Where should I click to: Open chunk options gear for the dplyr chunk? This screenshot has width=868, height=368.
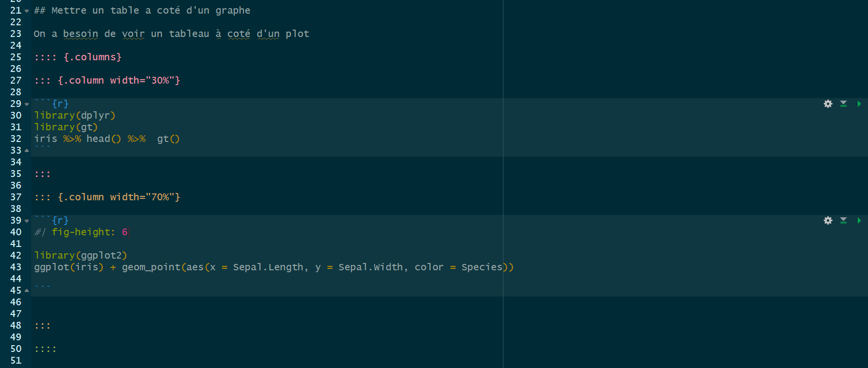[828, 104]
